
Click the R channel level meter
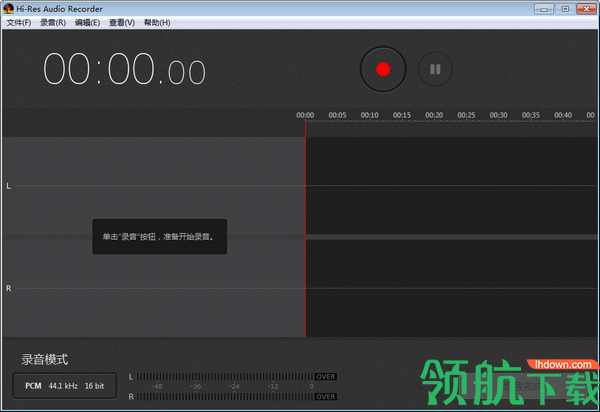tap(225, 397)
